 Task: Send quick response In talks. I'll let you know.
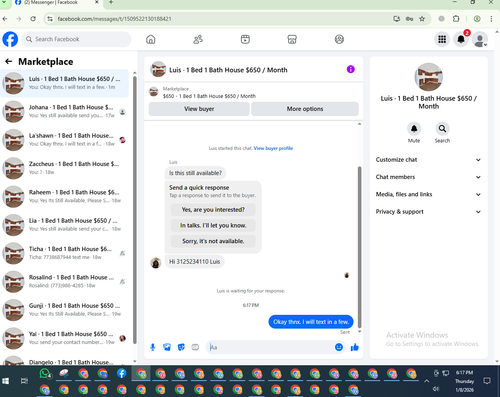[213, 225]
